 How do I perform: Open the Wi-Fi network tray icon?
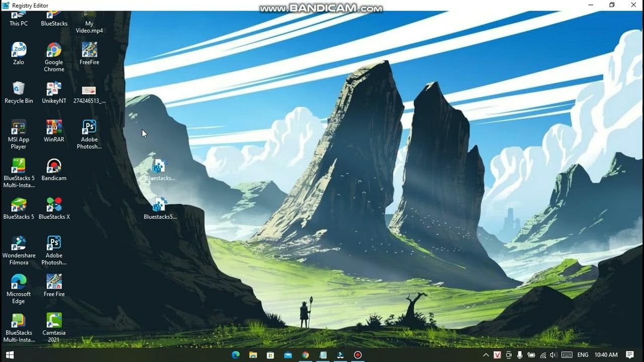pyautogui.click(x=543, y=355)
